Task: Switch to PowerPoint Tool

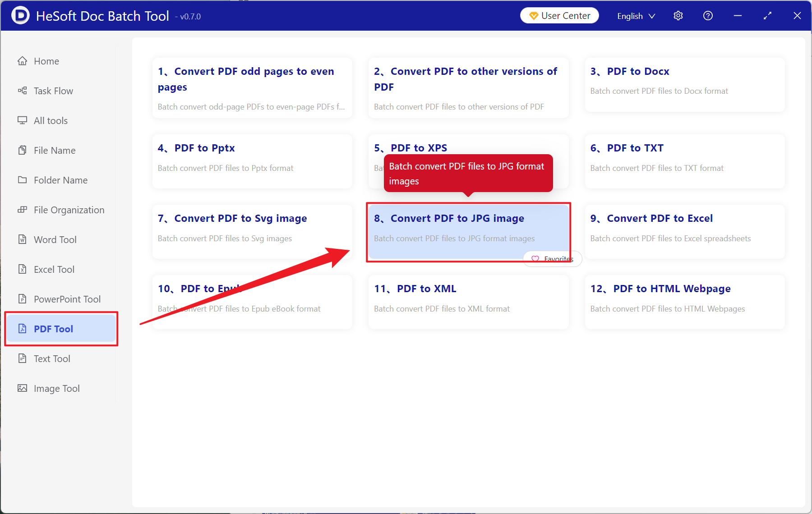Action: [x=67, y=299]
